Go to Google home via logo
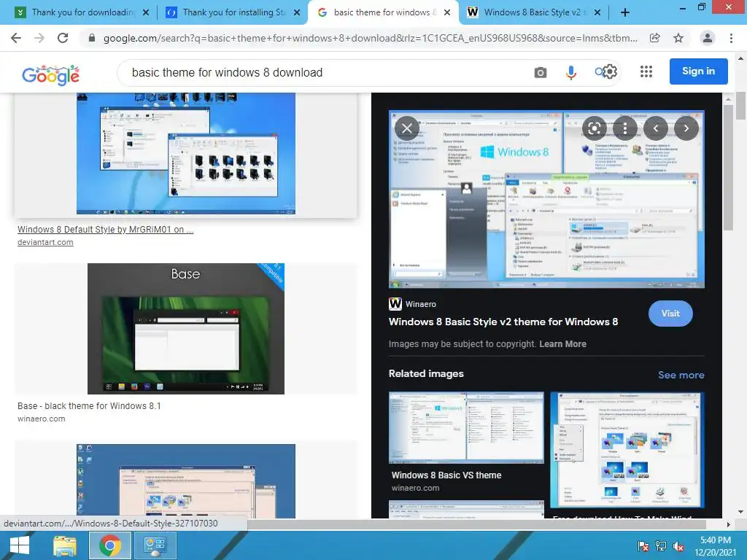 click(x=51, y=75)
